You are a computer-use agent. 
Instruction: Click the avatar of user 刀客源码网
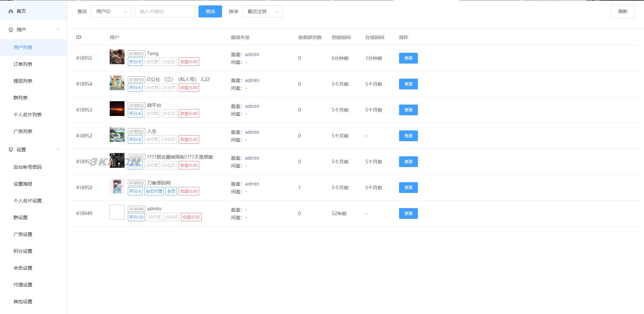click(117, 186)
